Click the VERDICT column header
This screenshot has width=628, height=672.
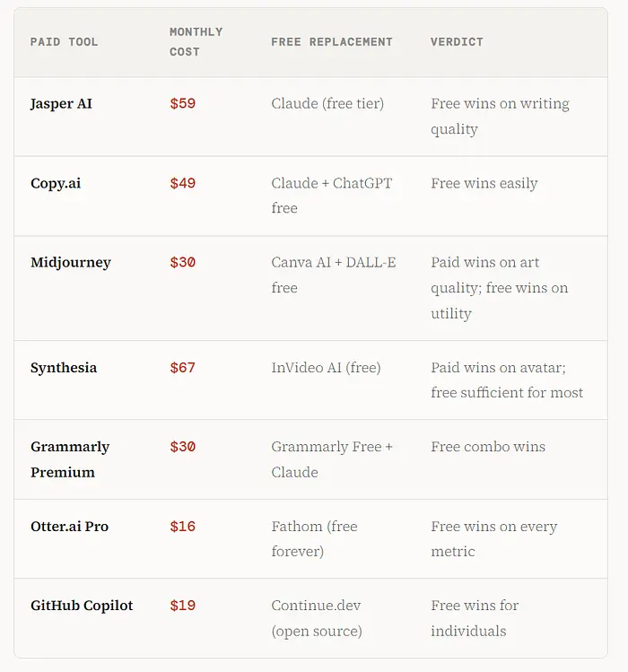457,42
